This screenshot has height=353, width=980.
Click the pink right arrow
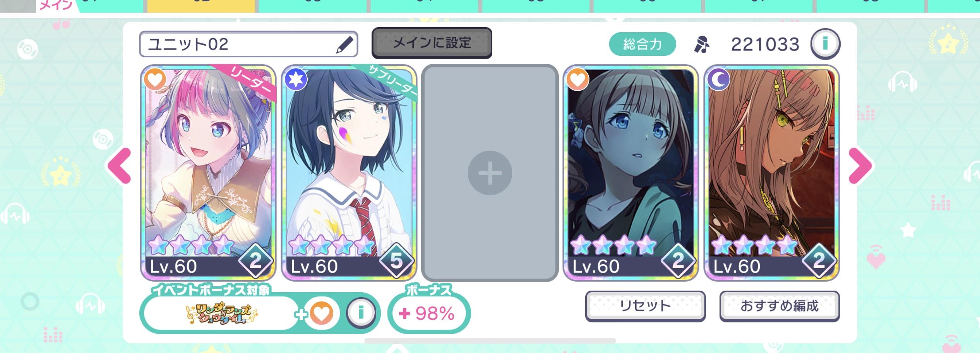point(860,166)
